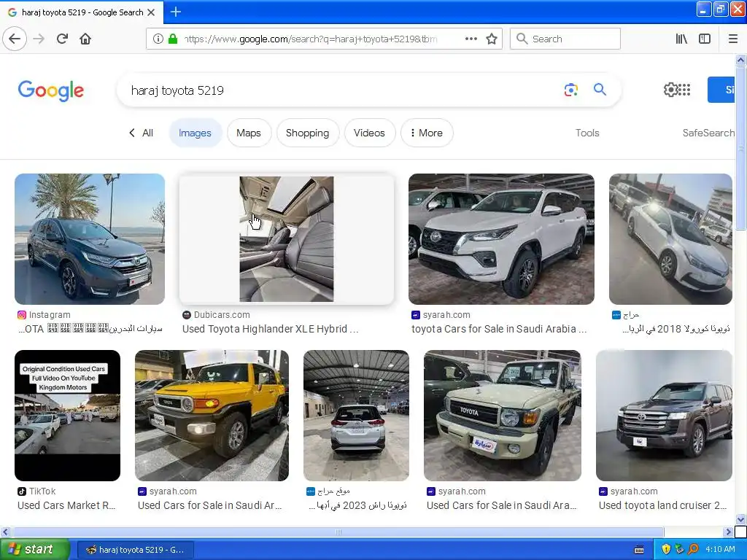Open the Windows start menu
Screen dimensions: 747x560
pyautogui.click(x=34, y=550)
